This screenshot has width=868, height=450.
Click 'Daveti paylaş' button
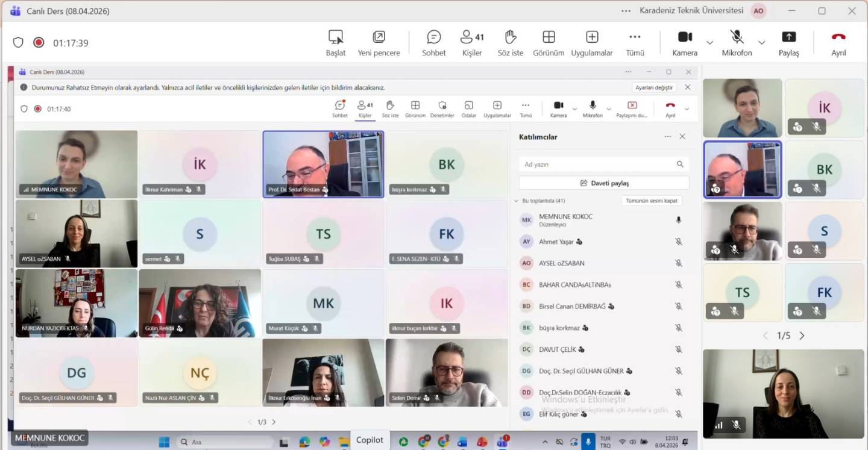tap(604, 183)
